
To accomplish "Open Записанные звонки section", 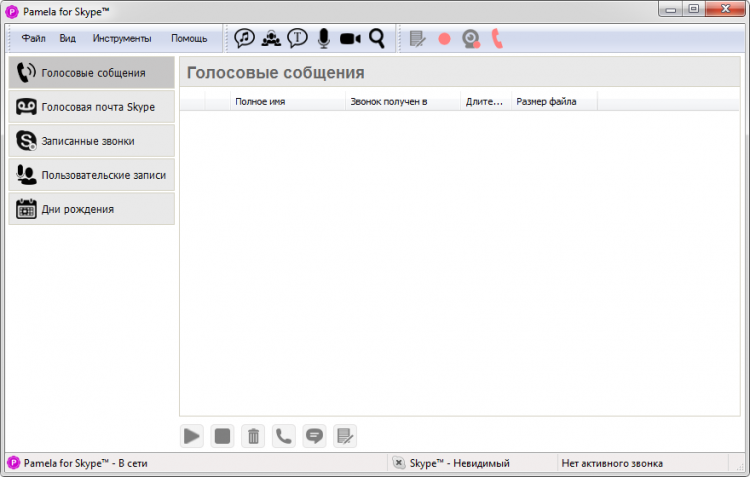I will (91, 141).
